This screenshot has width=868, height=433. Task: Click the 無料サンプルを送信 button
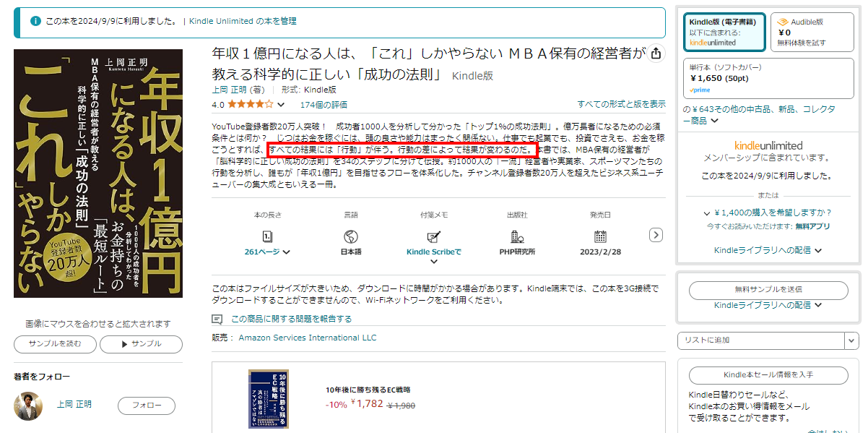click(768, 290)
